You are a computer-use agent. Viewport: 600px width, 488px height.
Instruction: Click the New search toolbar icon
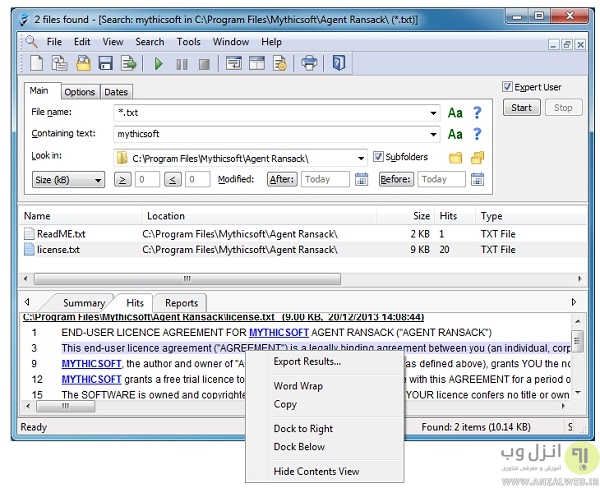[36, 64]
